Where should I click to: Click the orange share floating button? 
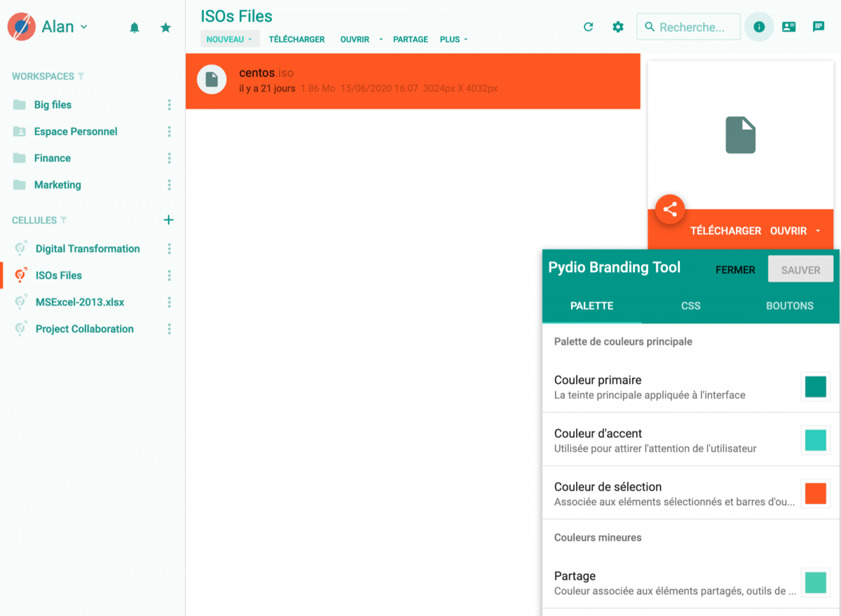point(670,209)
